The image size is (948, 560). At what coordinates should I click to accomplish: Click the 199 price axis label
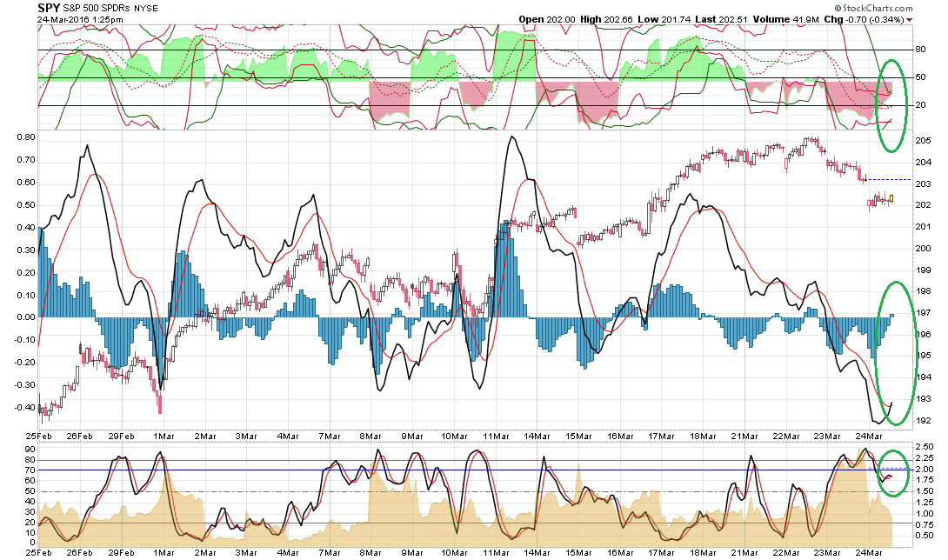pos(923,270)
